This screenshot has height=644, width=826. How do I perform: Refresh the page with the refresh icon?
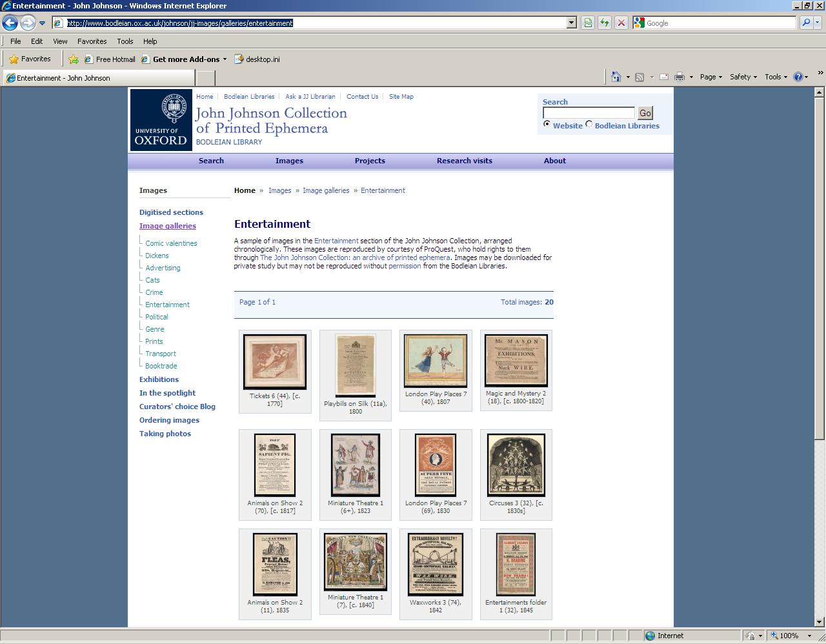point(604,23)
